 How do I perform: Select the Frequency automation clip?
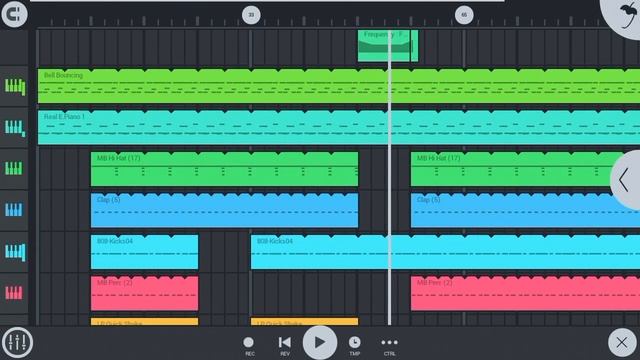tap(388, 46)
